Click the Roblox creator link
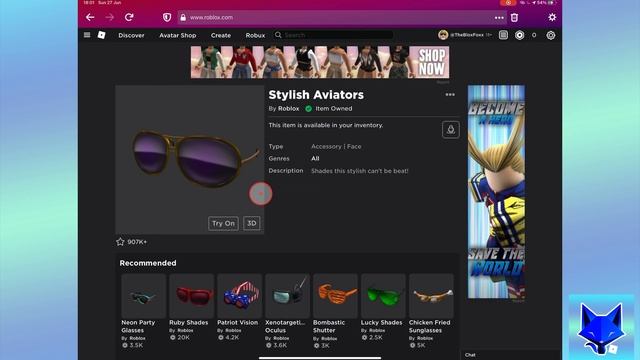The height and width of the screenshot is (360, 640). click(x=288, y=109)
